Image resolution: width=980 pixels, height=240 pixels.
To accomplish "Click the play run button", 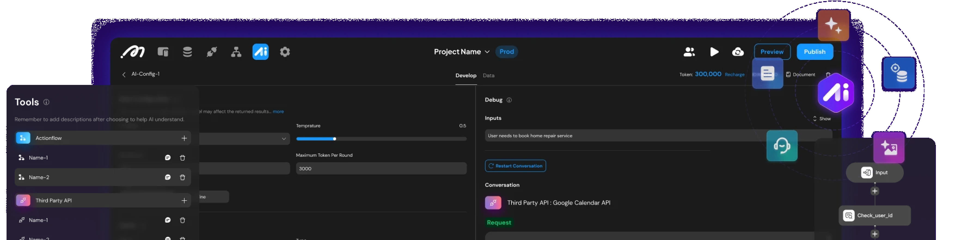I will click(714, 52).
